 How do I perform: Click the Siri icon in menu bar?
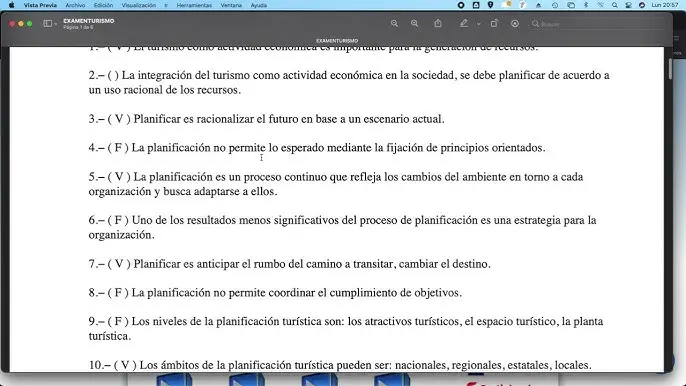pos(642,5)
